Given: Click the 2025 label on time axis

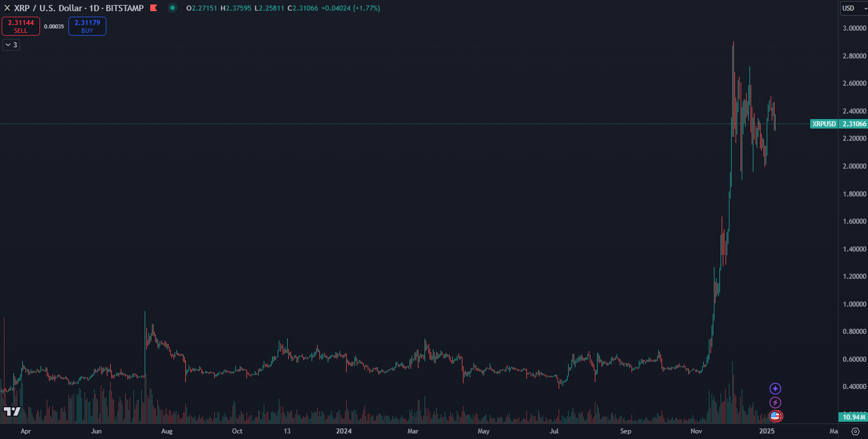Looking at the screenshot, I should pos(767,431).
